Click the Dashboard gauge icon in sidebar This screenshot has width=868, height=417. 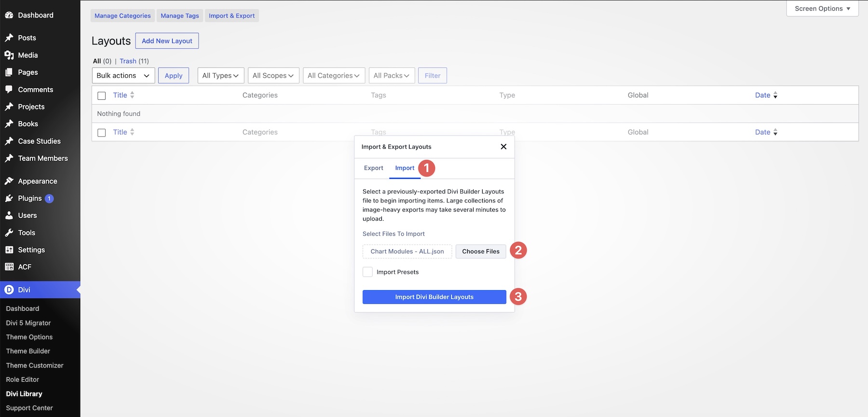pyautogui.click(x=9, y=15)
